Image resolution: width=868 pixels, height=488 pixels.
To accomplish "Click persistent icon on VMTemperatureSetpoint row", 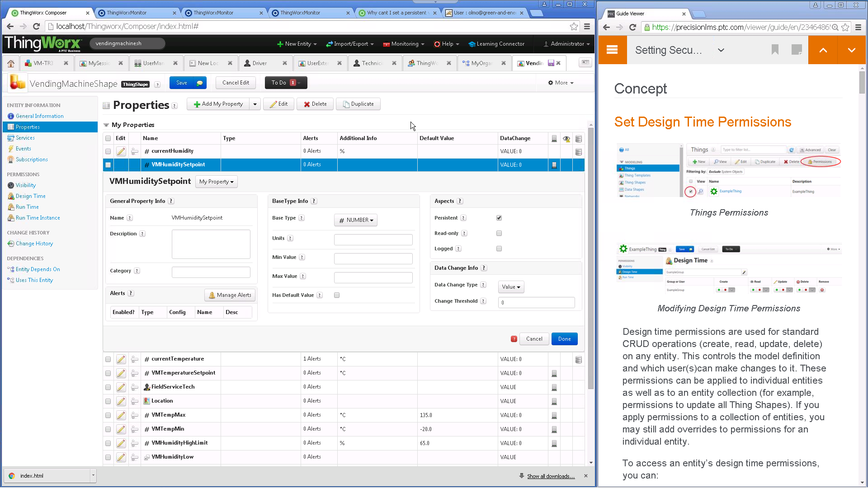I will 554,373.
